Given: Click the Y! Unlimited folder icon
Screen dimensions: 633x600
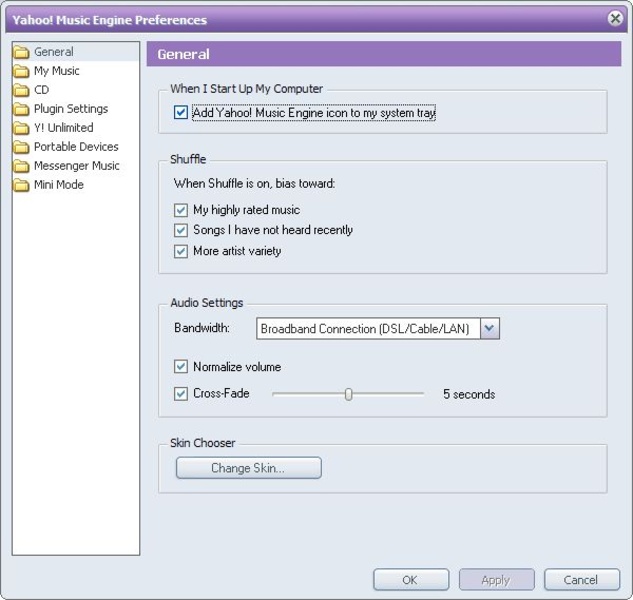Looking at the screenshot, I should point(21,128).
